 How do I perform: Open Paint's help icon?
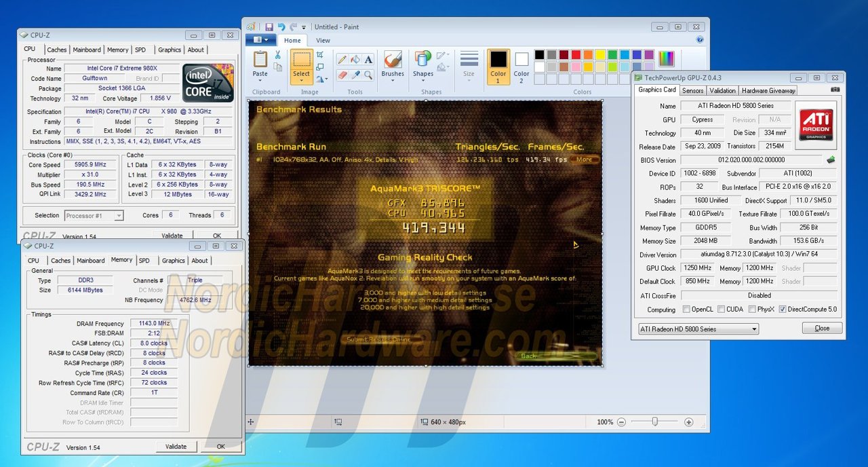coord(700,40)
